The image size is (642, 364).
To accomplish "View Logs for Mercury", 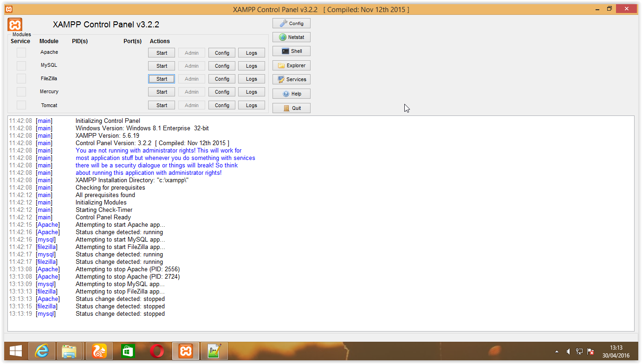I will click(252, 92).
